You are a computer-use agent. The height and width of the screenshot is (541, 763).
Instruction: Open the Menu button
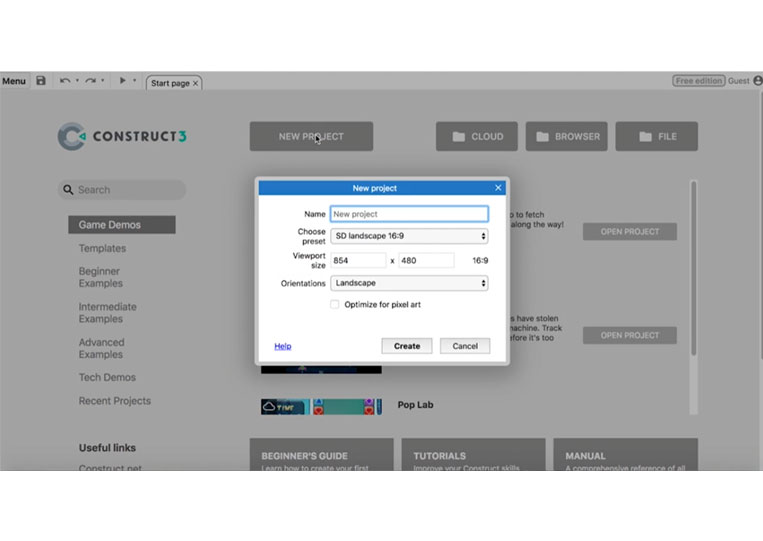click(x=14, y=81)
